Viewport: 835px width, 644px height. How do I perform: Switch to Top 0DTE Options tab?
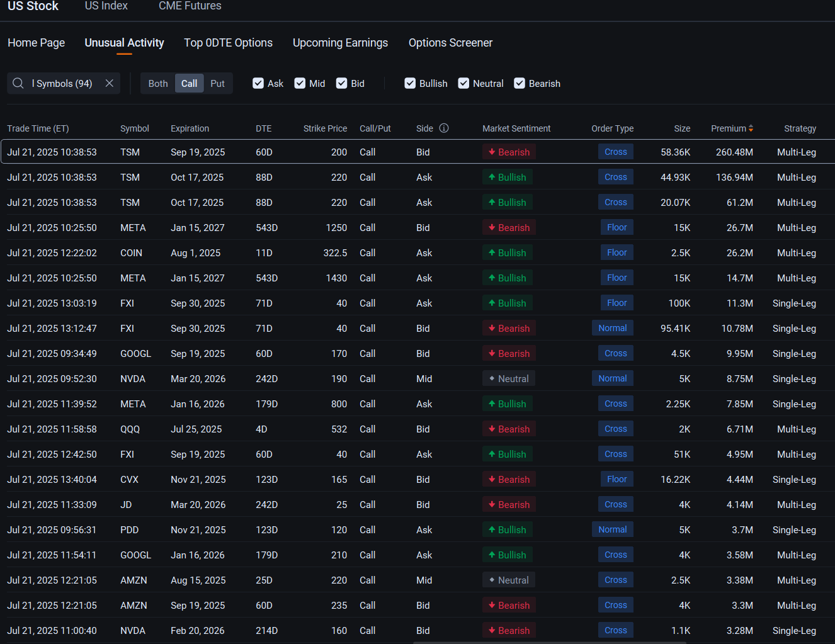228,43
